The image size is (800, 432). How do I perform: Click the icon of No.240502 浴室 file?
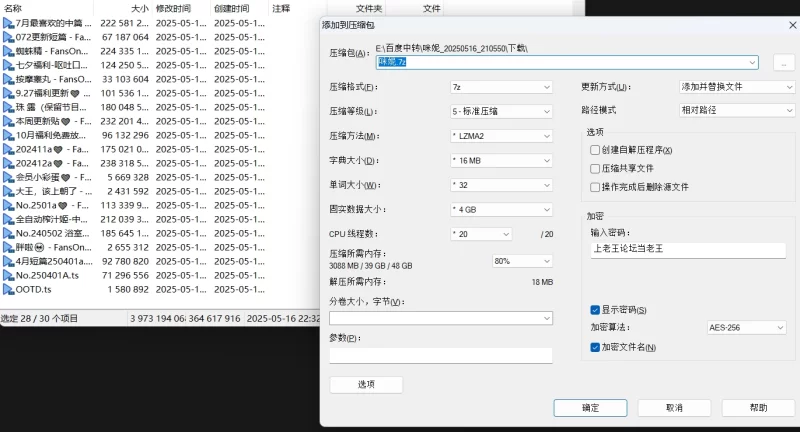point(8,234)
